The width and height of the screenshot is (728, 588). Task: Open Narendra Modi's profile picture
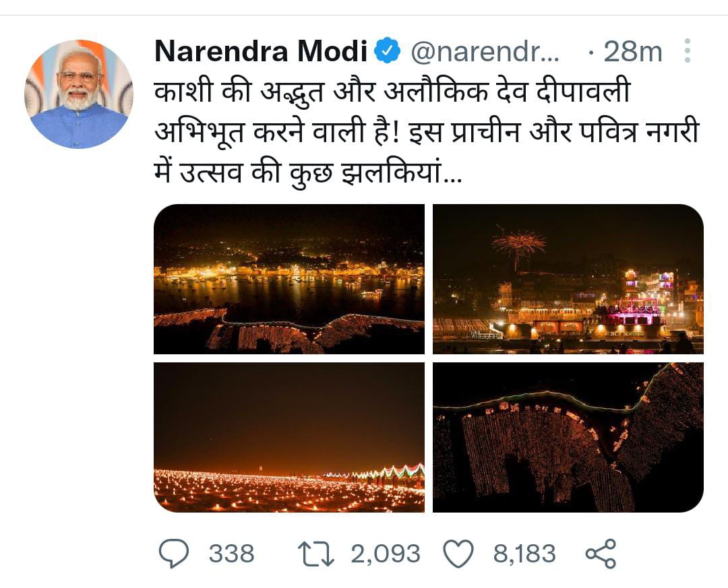point(79,94)
